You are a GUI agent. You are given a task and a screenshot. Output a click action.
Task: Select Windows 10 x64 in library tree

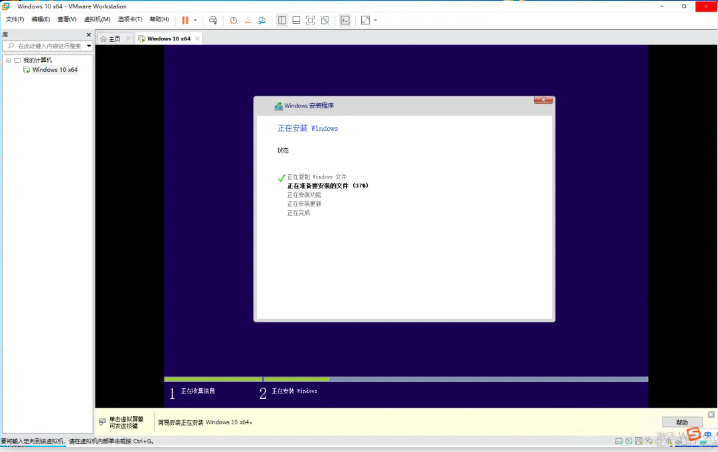(54, 70)
